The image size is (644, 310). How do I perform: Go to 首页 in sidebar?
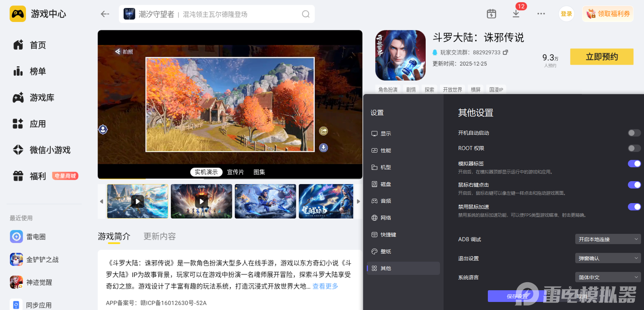point(30,45)
